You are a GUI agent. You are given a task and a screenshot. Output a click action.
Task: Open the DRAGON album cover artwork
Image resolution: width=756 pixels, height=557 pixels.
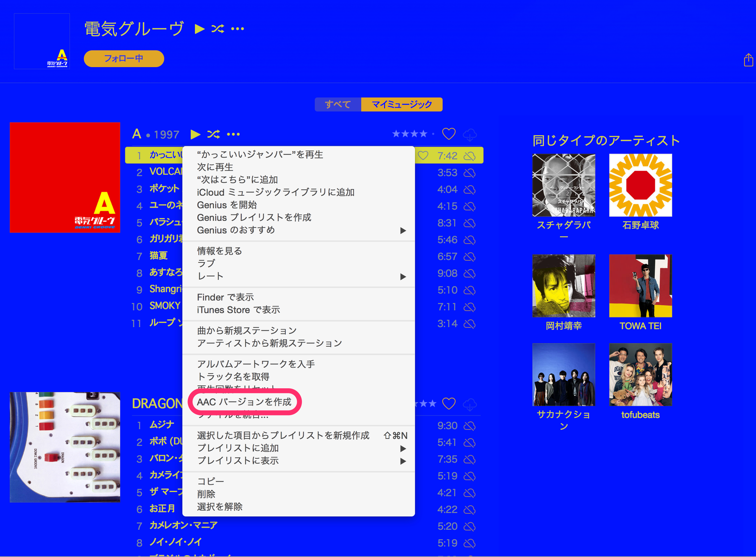[x=65, y=447]
